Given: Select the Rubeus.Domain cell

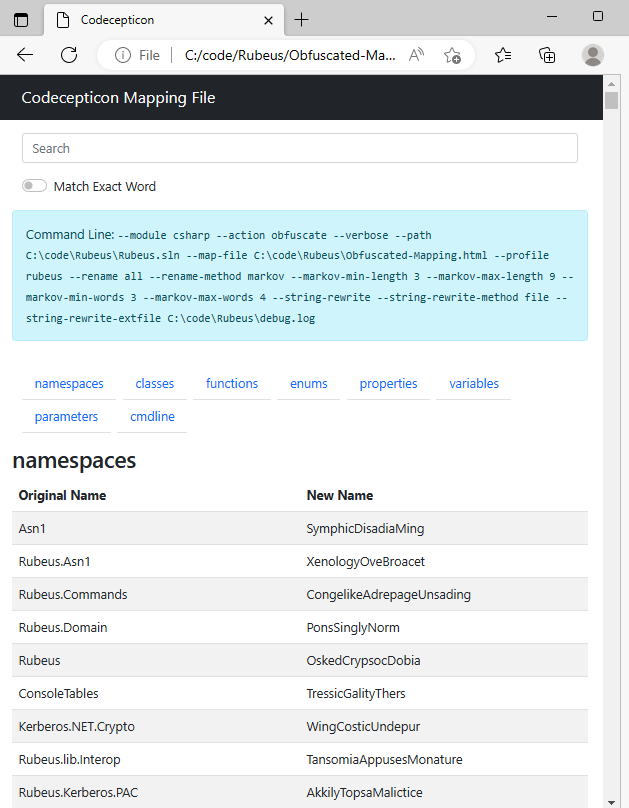Looking at the screenshot, I should (x=156, y=628).
